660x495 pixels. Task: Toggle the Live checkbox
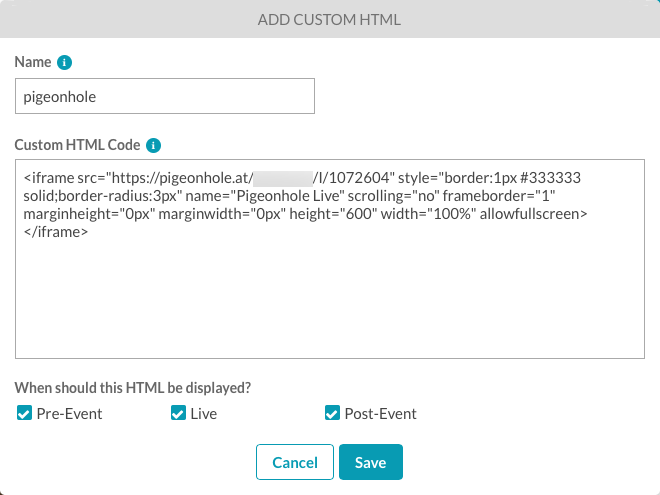tap(178, 413)
